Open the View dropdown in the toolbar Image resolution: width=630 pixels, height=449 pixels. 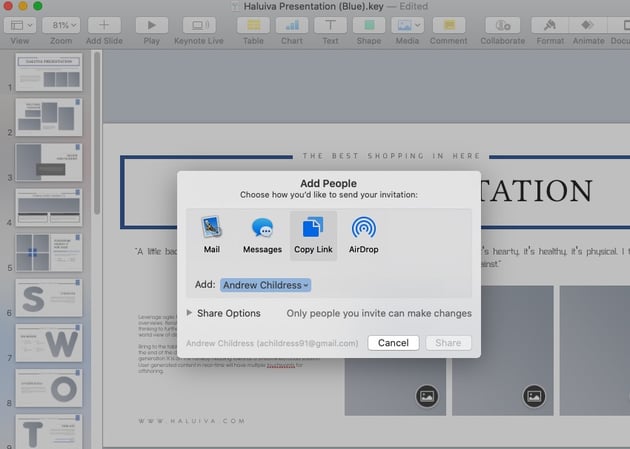pyautogui.click(x=19, y=24)
